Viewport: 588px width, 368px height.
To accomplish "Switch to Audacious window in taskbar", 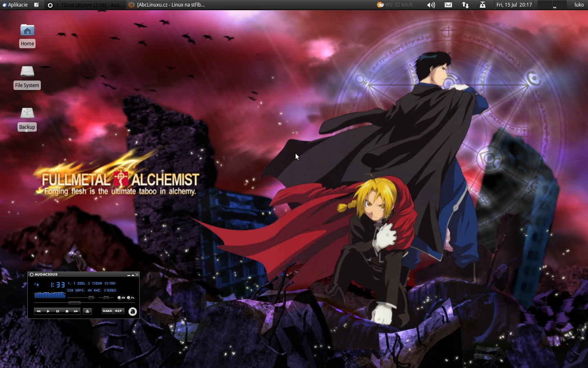I will [84, 5].
